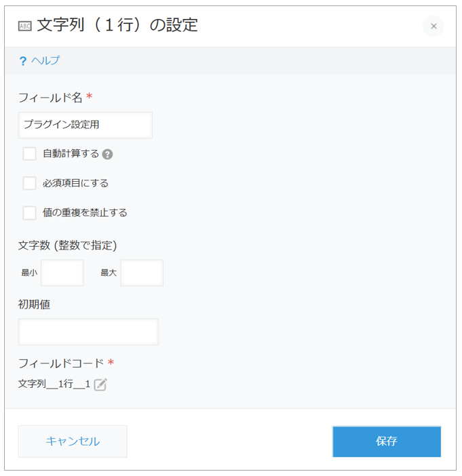Click the キャンセル button
The width and height of the screenshot is (462, 476).
73,441
